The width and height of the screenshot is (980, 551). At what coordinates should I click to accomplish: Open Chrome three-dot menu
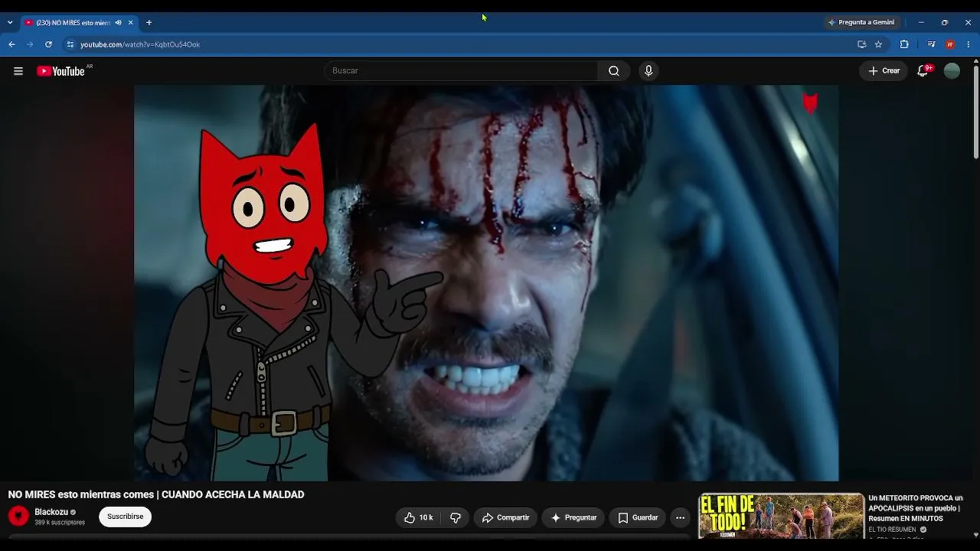(x=969, y=44)
